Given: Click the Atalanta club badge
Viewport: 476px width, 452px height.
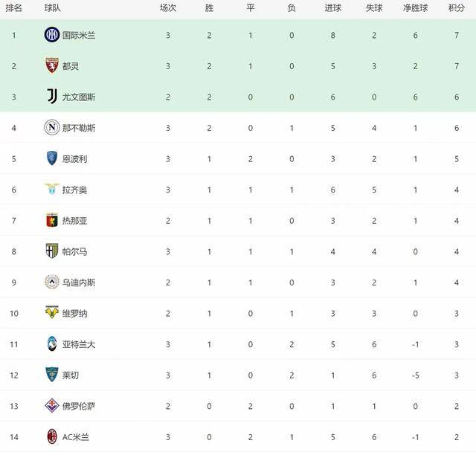Looking at the screenshot, I should (51, 343).
